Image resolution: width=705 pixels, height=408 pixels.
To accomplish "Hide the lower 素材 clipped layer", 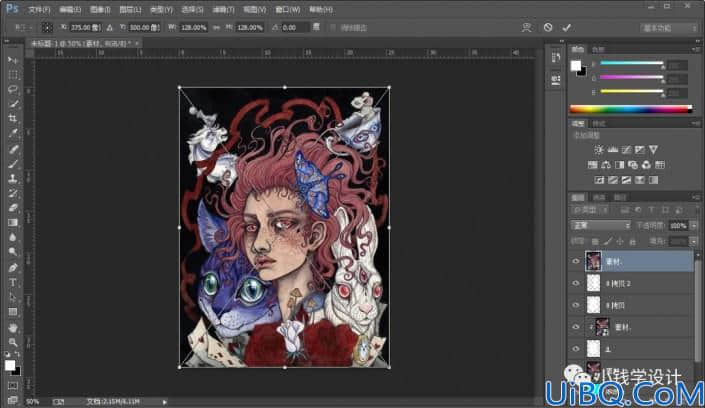I will [576, 327].
